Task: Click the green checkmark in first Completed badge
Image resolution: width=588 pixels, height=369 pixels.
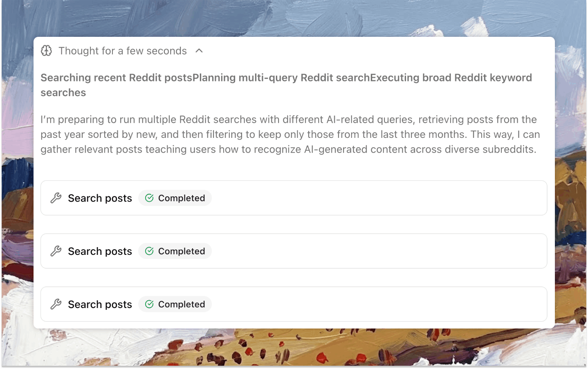Action: click(x=149, y=198)
